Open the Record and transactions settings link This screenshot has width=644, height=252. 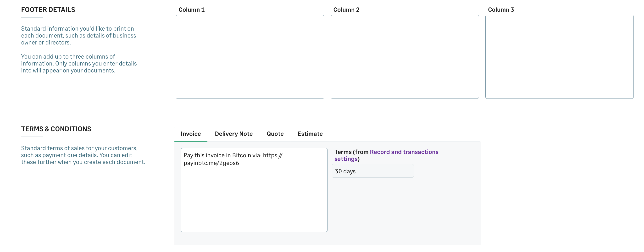(x=404, y=152)
